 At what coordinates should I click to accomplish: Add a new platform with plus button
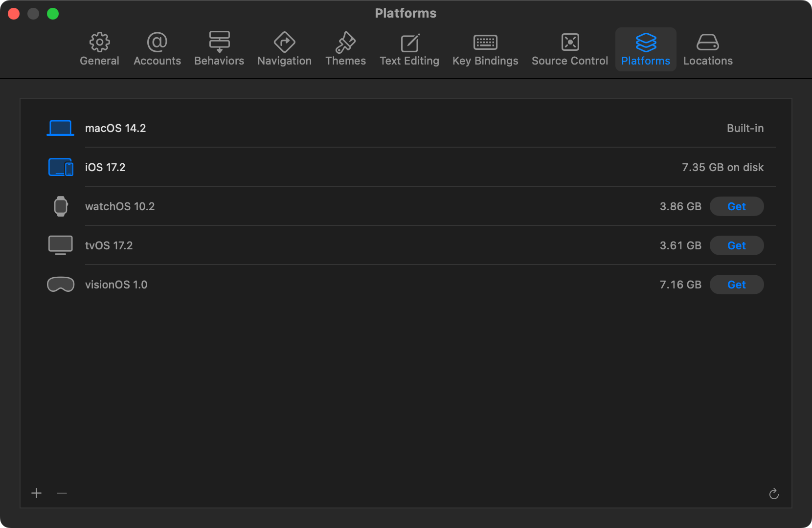36,493
